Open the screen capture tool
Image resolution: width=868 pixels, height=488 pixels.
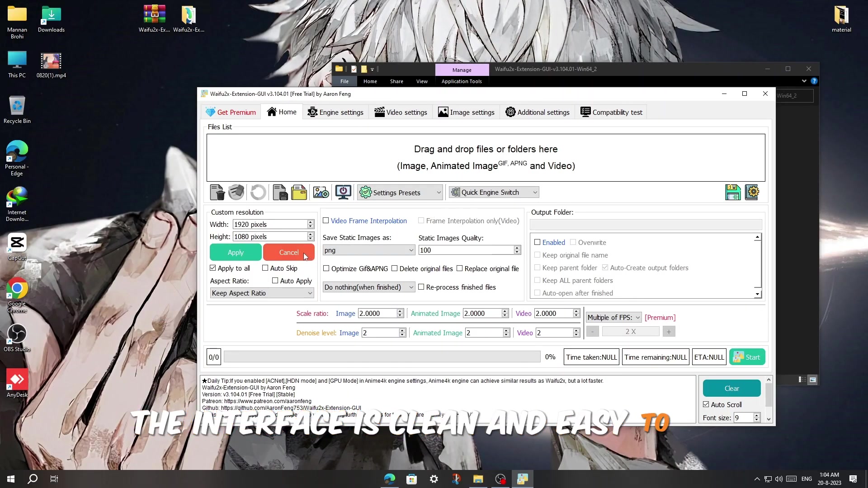pyautogui.click(x=343, y=192)
